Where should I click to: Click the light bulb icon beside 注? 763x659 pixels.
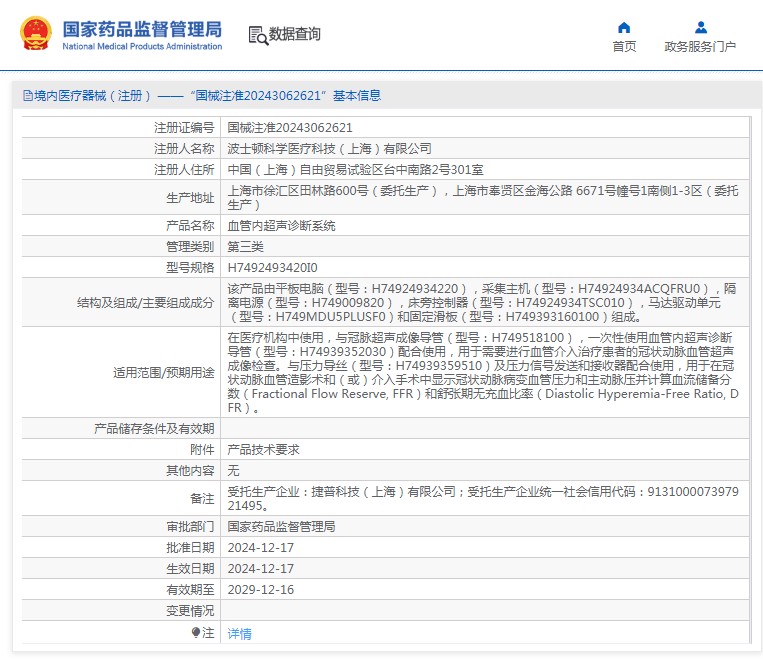[x=196, y=633]
